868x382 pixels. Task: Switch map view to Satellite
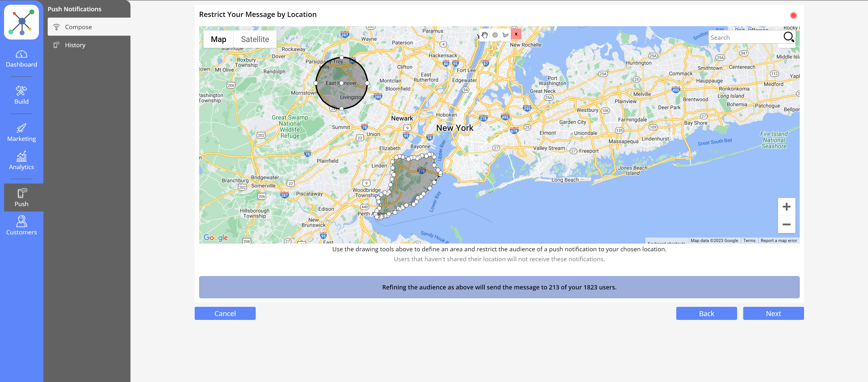[x=255, y=39]
